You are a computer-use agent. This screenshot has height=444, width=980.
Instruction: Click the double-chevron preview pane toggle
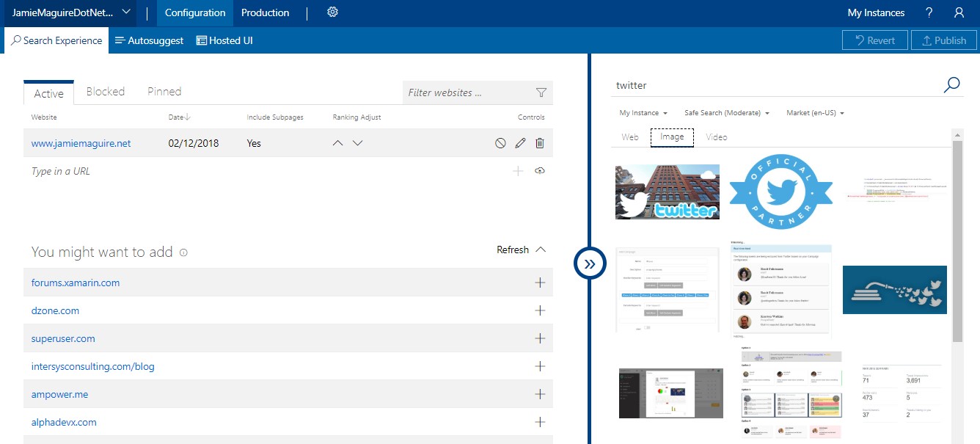click(x=589, y=263)
